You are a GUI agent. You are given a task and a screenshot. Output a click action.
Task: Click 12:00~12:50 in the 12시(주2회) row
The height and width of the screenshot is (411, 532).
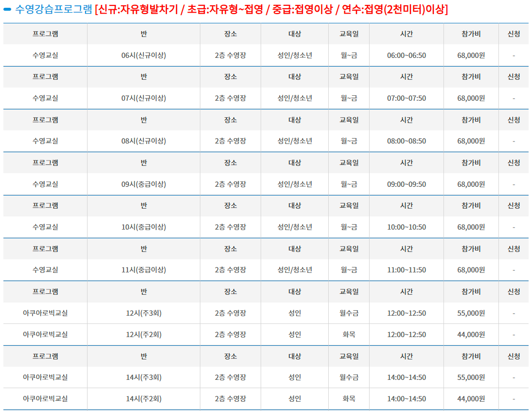point(407,335)
